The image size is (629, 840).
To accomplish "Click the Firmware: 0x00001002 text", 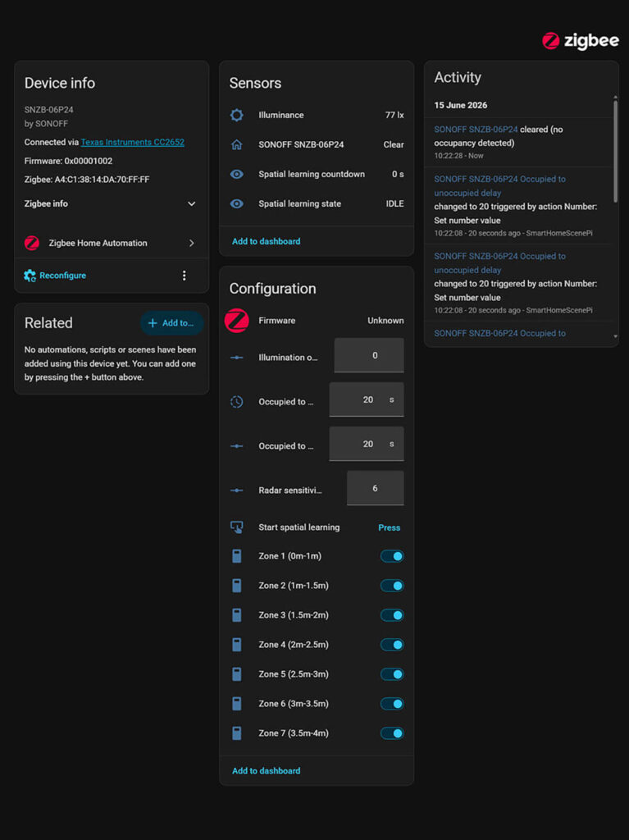I will [68, 161].
